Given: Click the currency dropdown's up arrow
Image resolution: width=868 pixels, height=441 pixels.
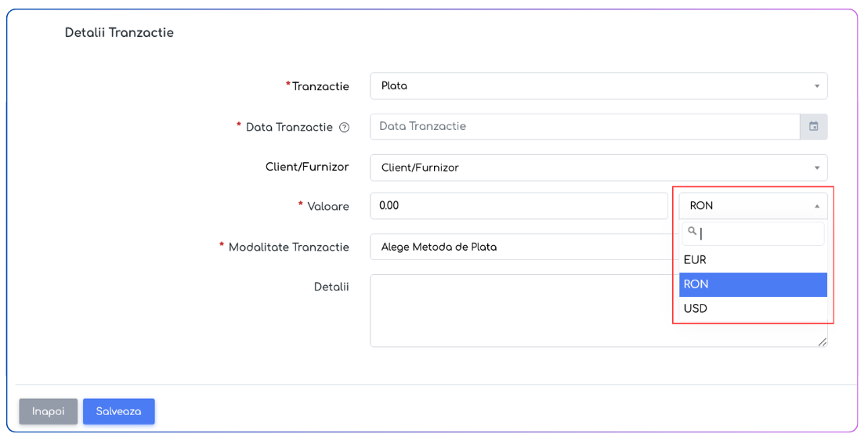Looking at the screenshot, I should click(x=816, y=206).
